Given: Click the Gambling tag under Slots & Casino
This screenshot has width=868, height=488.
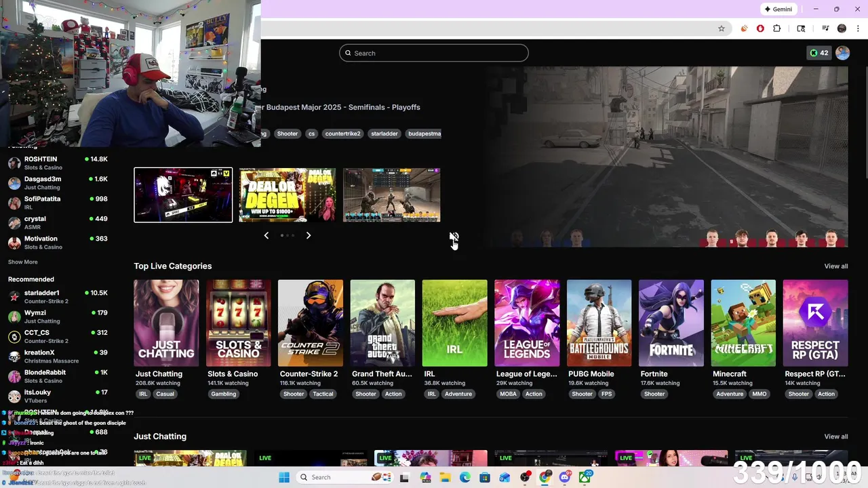Looking at the screenshot, I should [223, 394].
